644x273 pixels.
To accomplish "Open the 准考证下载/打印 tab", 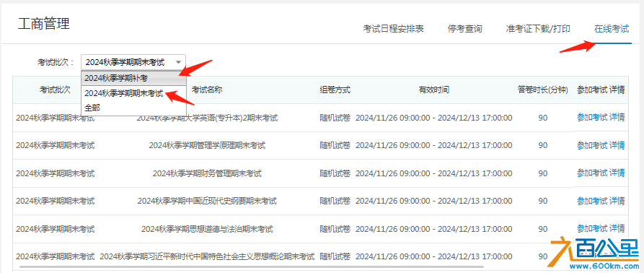I will 537,29.
